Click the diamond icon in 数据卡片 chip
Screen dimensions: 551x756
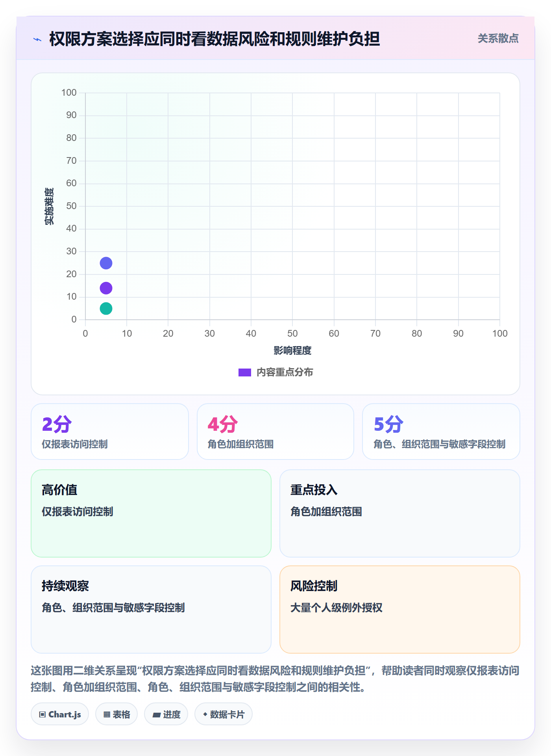point(205,714)
